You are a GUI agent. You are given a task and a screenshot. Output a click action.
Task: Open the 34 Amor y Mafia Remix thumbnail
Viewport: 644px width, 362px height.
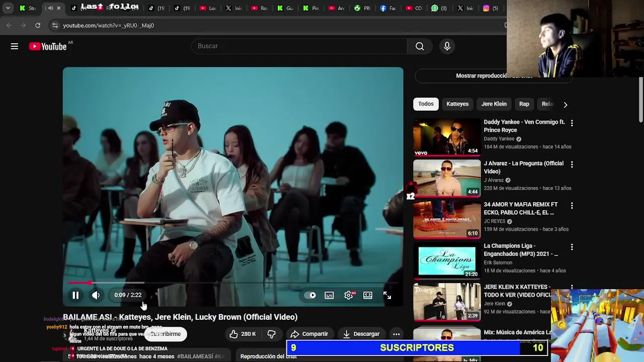447,219
